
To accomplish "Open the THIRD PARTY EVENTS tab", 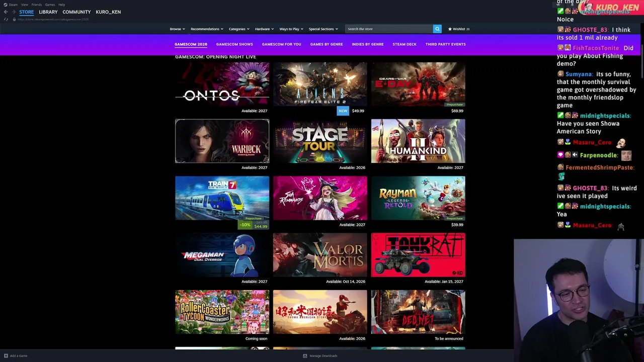I will click(446, 44).
